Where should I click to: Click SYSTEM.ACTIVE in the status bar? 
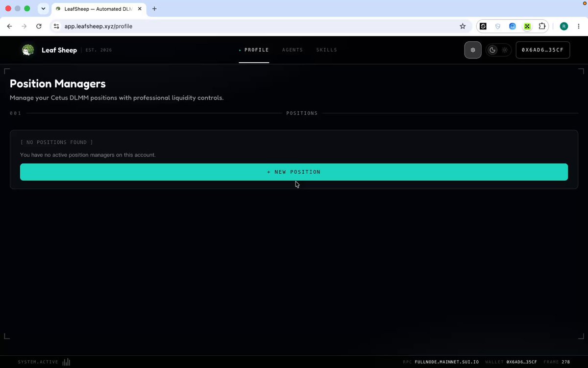point(38,362)
